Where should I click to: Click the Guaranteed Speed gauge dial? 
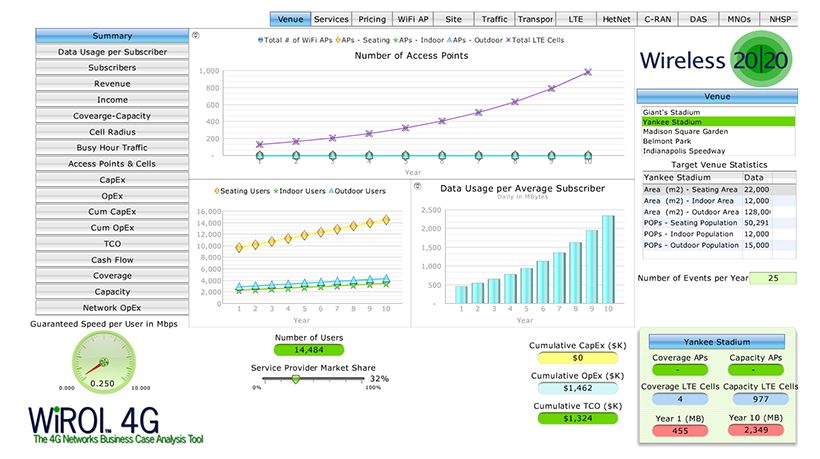click(x=104, y=362)
